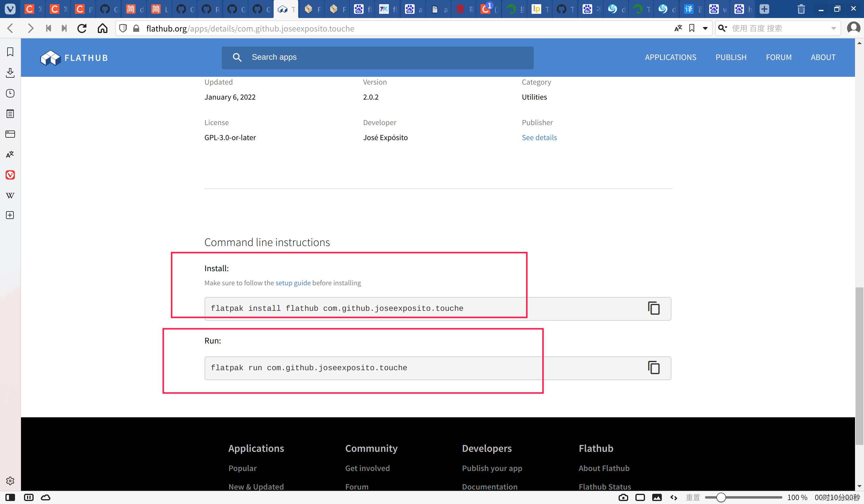Click the setup guide hyperlink

(x=293, y=283)
